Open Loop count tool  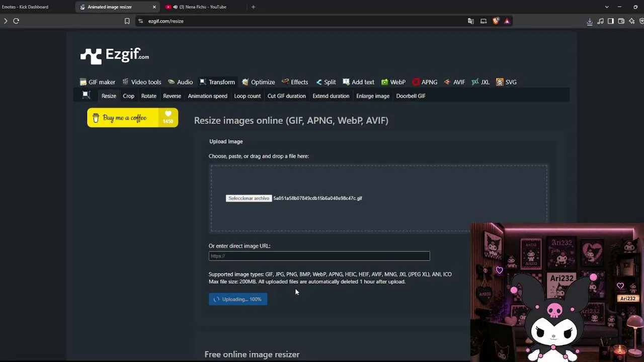coord(247,96)
